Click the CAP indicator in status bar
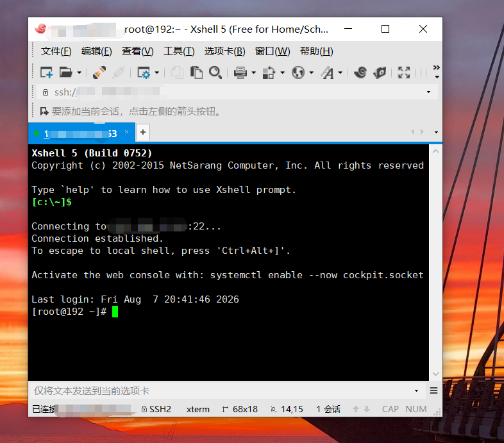Viewport: 504px width, 443px height. coord(391,409)
